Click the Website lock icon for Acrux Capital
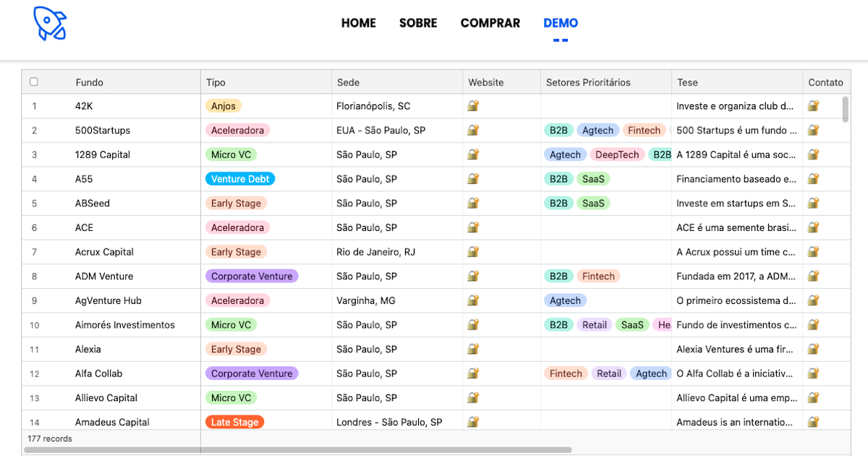868x456 pixels. coord(473,252)
